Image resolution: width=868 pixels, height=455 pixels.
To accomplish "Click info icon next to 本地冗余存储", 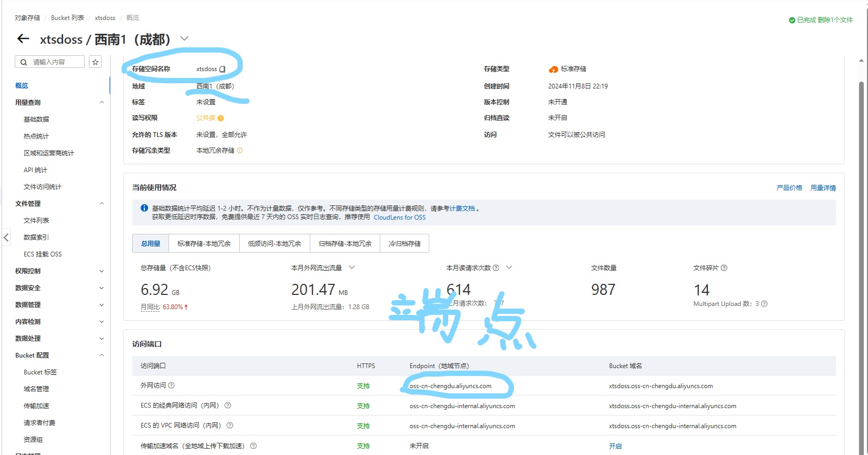I will pos(240,151).
